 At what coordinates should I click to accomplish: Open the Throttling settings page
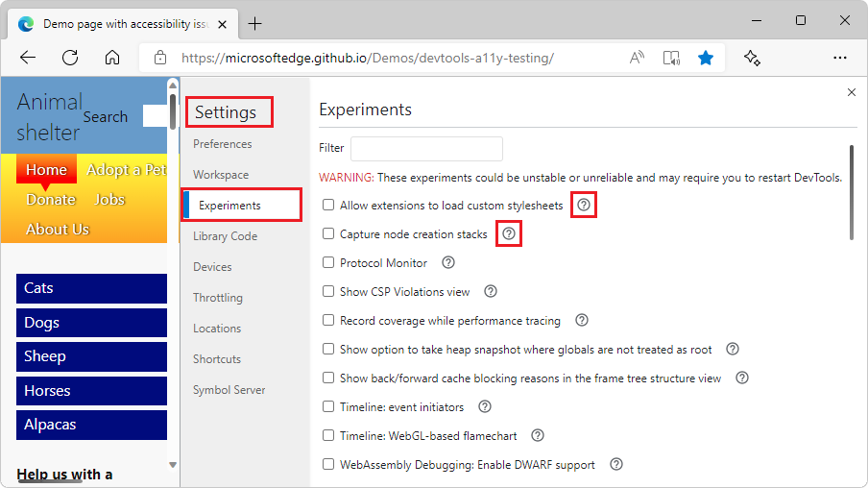[218, 298]
